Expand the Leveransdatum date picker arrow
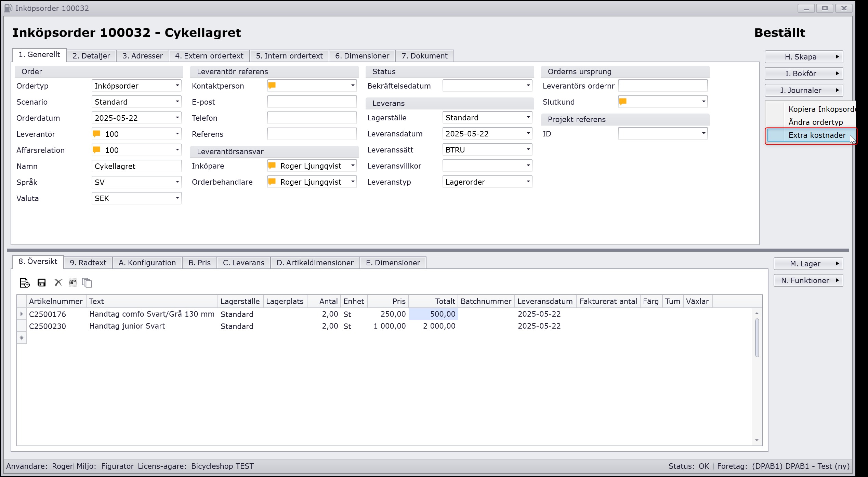 528,133
